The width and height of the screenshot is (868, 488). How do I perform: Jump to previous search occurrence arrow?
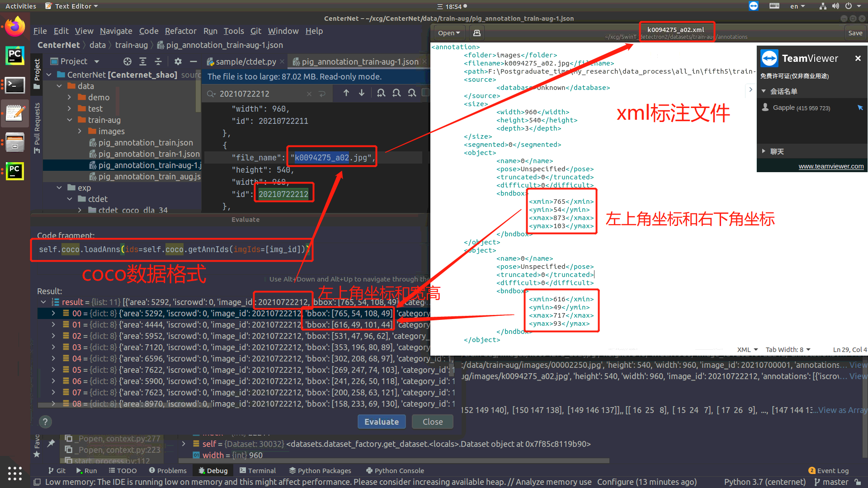click(346, 93)
